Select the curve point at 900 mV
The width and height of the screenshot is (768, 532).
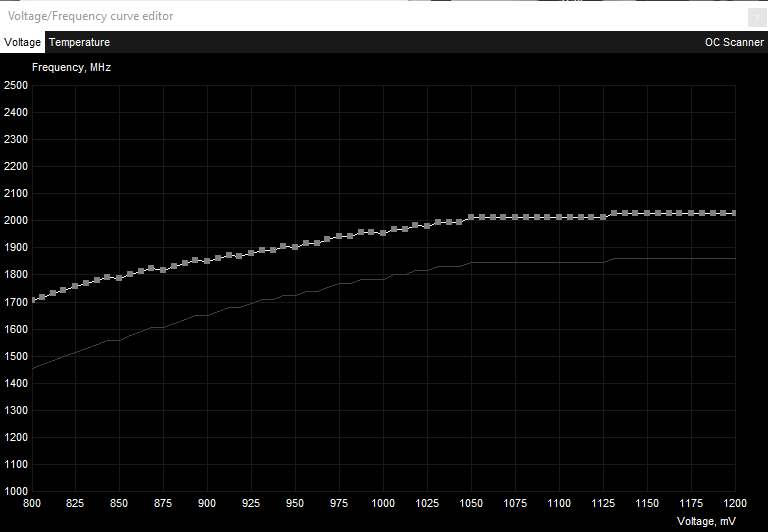207,261
